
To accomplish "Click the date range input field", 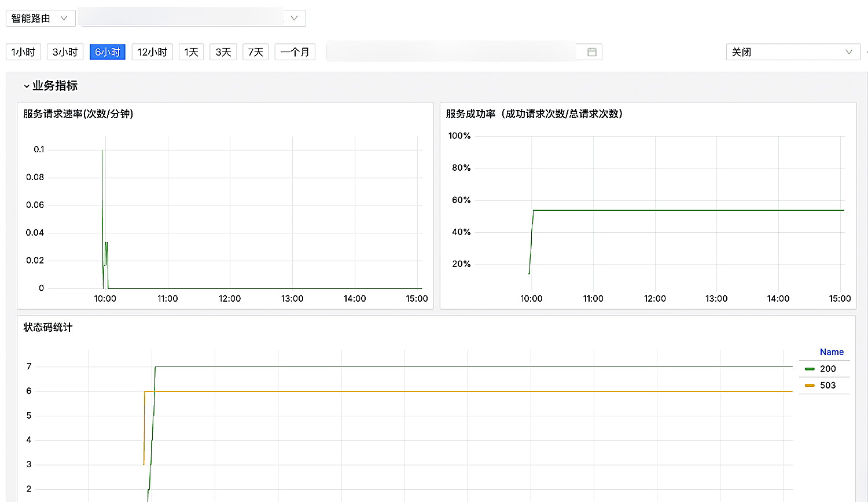I will (x=464, y=52).
